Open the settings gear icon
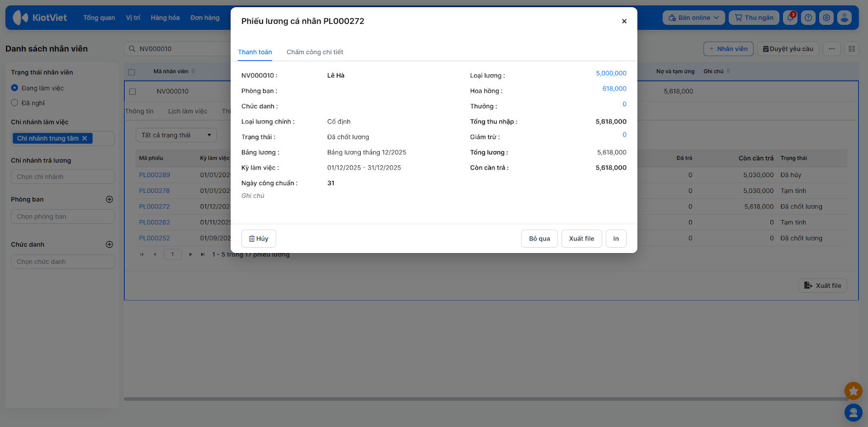Screen dimensions: 868x427 (x=826, y=18)
